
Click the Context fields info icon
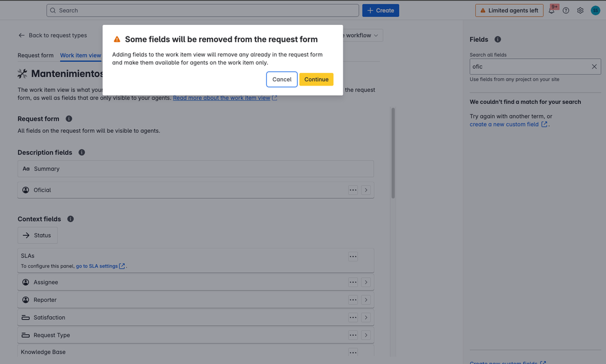[x=70, y=219]
